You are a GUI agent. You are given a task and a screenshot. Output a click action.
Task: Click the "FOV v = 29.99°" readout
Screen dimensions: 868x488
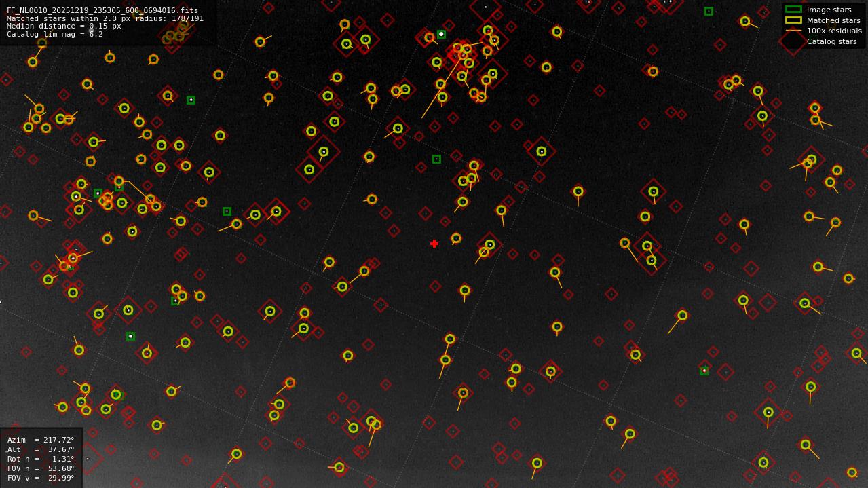click(41, 478)
